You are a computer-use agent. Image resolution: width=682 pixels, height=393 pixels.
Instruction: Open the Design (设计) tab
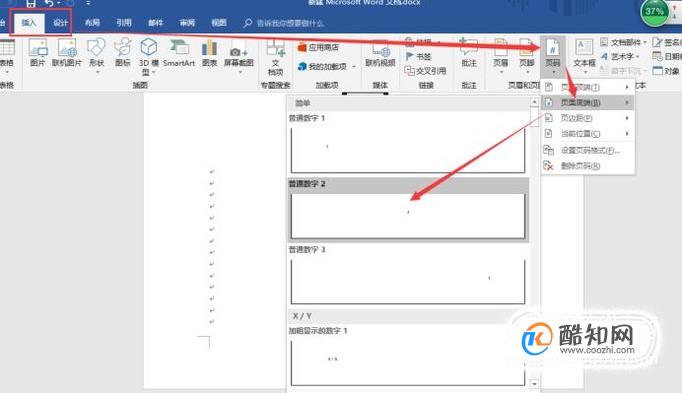point(60,23)
